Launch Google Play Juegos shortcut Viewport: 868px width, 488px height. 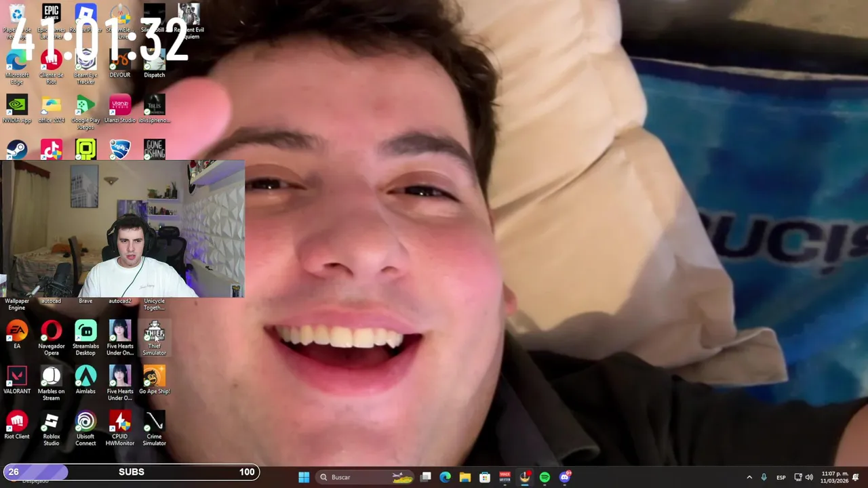[85, 113]
